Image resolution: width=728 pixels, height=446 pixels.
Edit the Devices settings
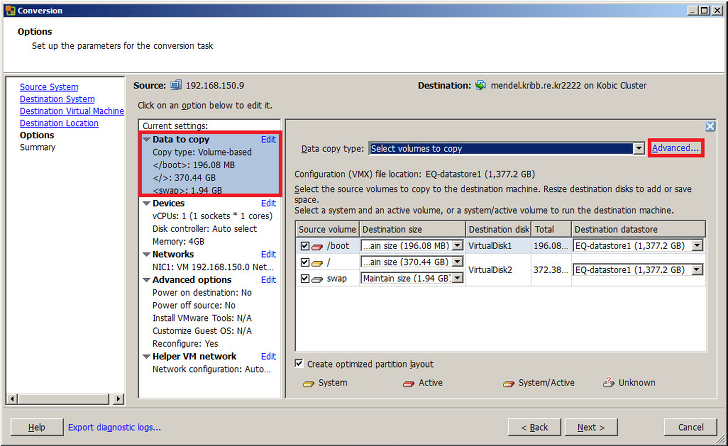pyautogui.click(x=268, y=203)
